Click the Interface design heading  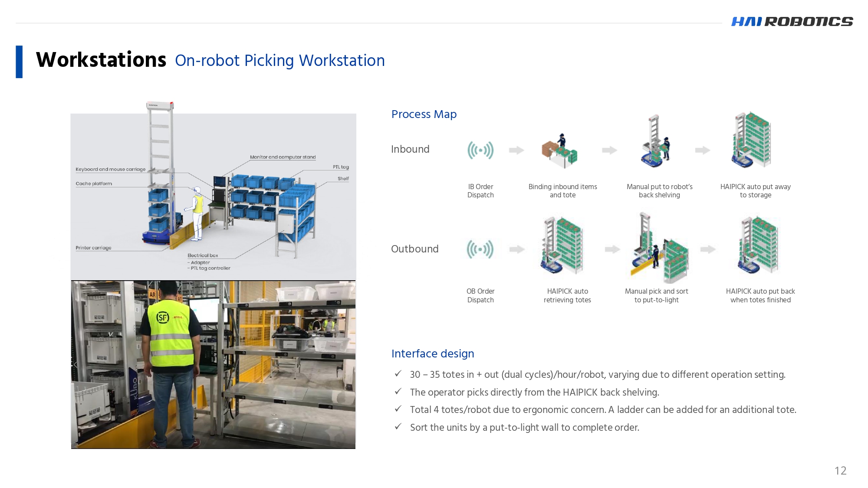click(x=432, y=354)
